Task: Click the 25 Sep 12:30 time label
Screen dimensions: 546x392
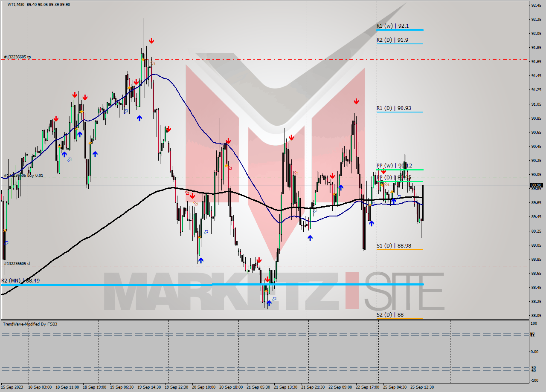Action: click(422, 387)
